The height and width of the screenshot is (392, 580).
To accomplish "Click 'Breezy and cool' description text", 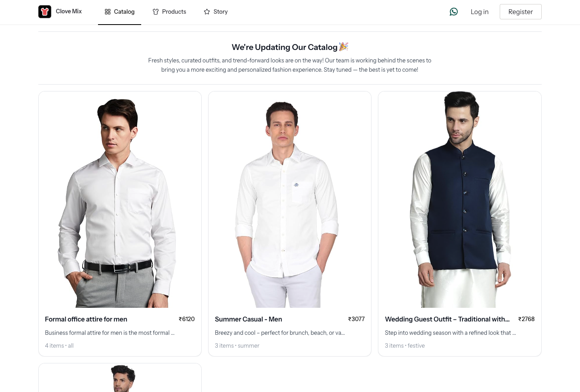I will [x=280, y=333].
